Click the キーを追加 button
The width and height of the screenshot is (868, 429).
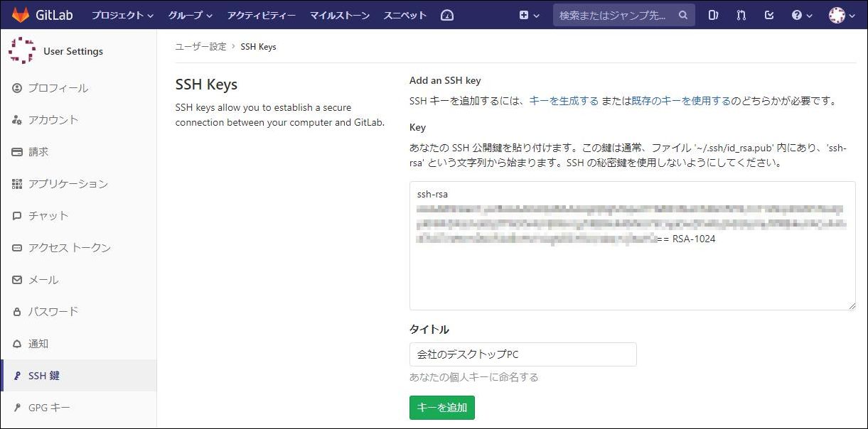tap(441, 408)
